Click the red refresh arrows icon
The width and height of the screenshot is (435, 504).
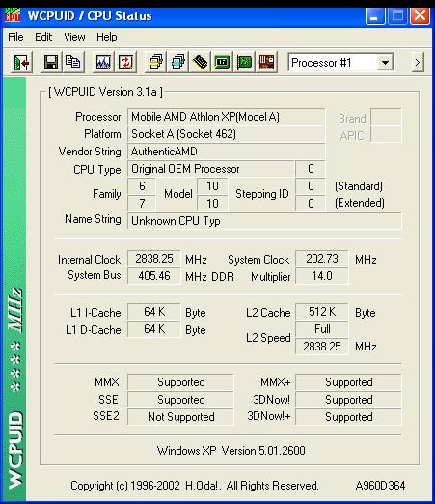[125, 62]
